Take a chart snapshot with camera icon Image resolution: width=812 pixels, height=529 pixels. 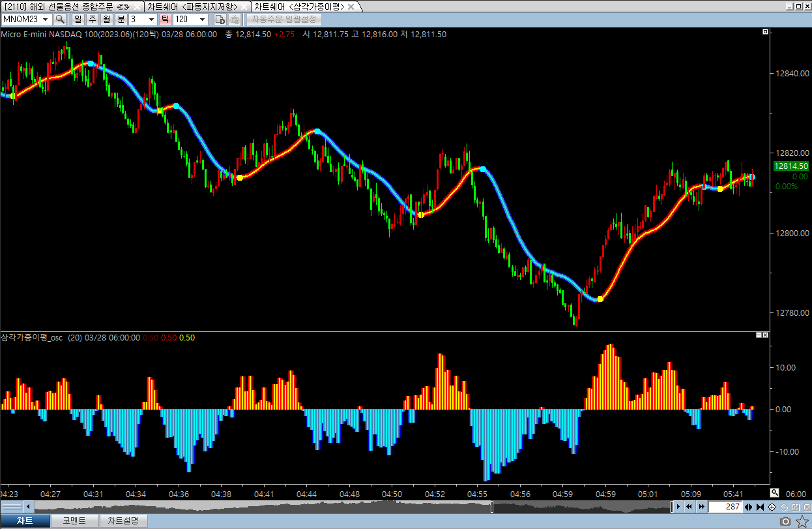(786, 521)
